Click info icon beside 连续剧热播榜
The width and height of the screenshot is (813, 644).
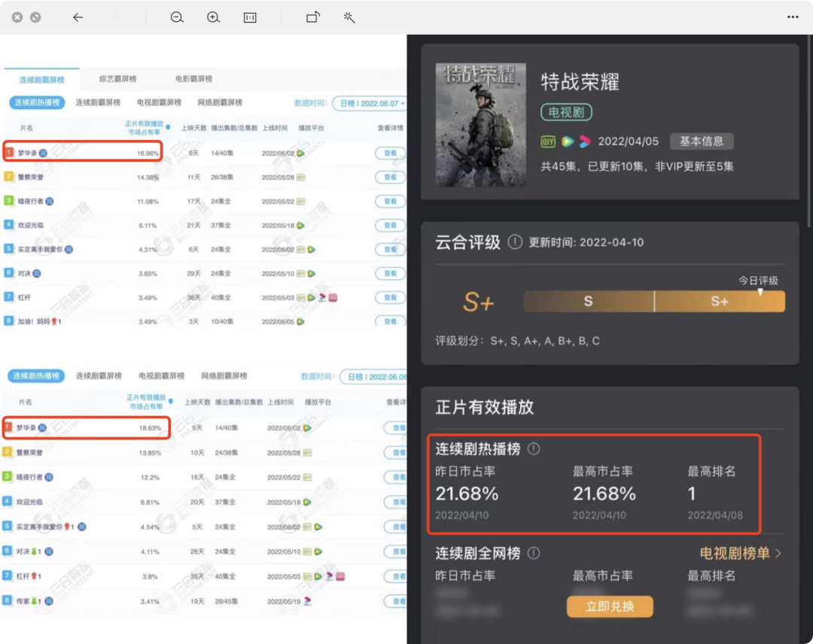coord(534,449)
